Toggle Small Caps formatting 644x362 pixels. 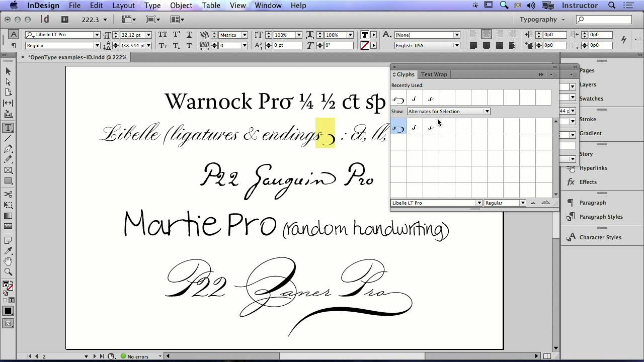pos(163,45)
